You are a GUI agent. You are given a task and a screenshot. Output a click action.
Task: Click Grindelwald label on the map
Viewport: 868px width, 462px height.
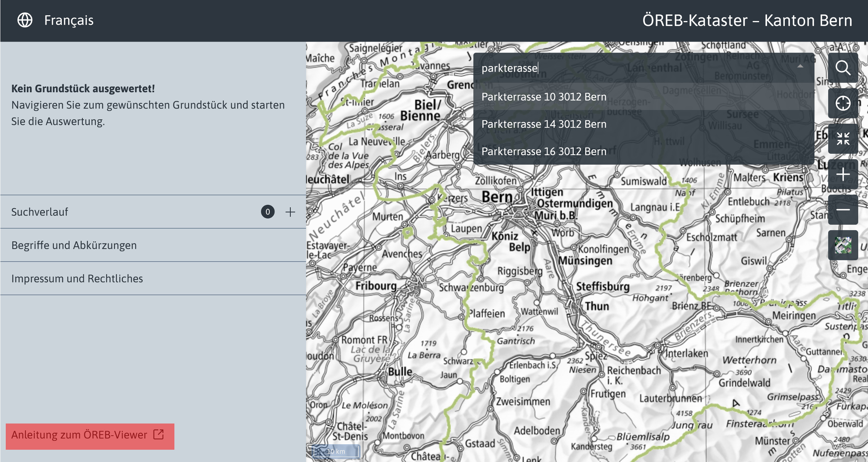pyautogui.click(x=745, y=382)
